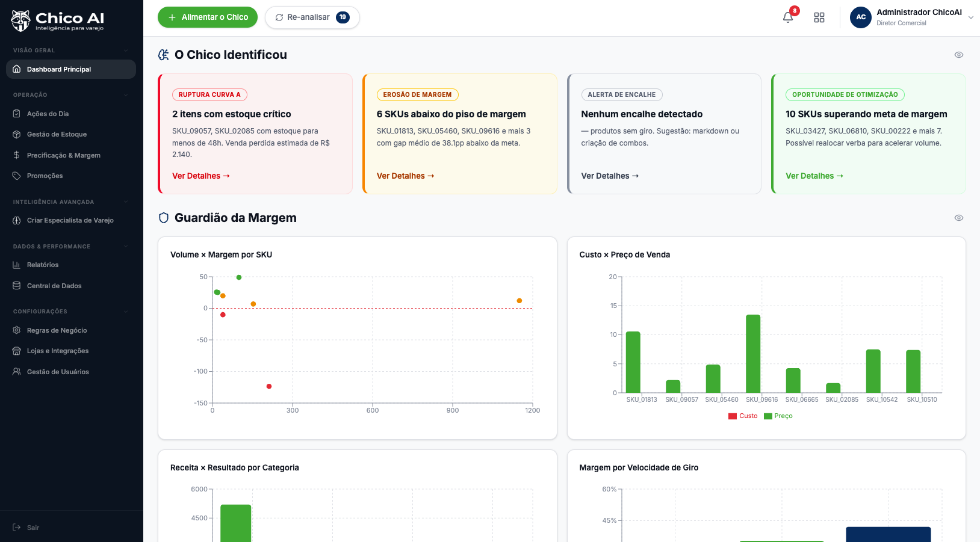Click Sair to log out
This screenshot has height=542, width=980.
(71, 528)
